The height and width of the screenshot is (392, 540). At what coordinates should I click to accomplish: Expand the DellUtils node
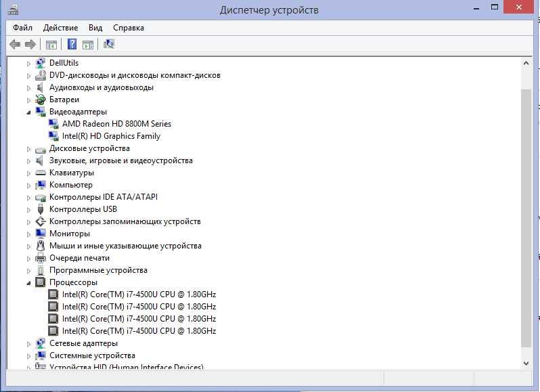28,64
